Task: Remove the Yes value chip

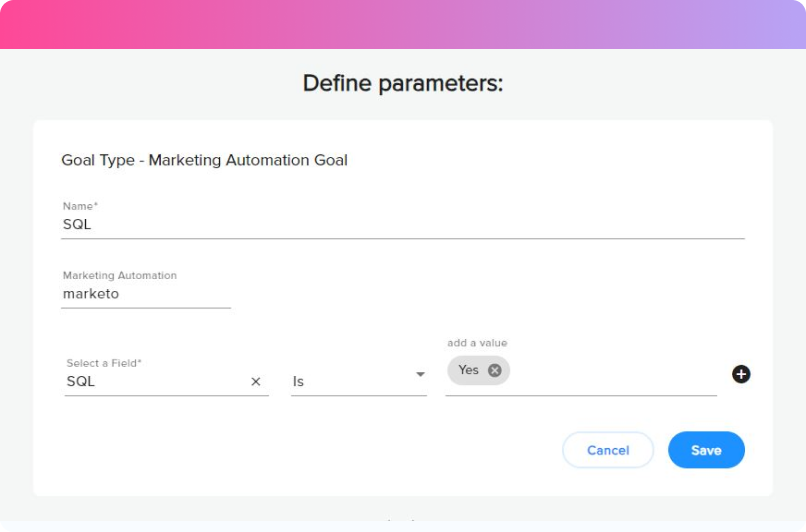Action: coord(494,370)
